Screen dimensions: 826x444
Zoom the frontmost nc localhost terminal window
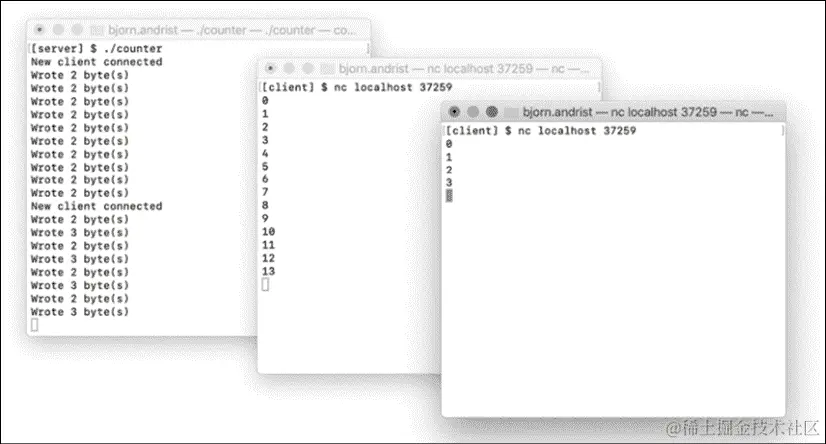click(491, 112)
